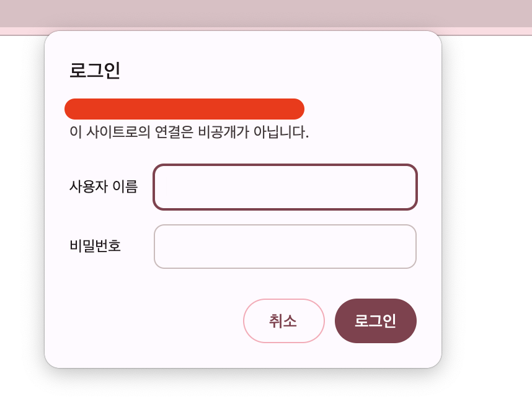Dismiss the dialog with the 취소 button
Viewport: 532px width, 420px height.
coord(283,321)
